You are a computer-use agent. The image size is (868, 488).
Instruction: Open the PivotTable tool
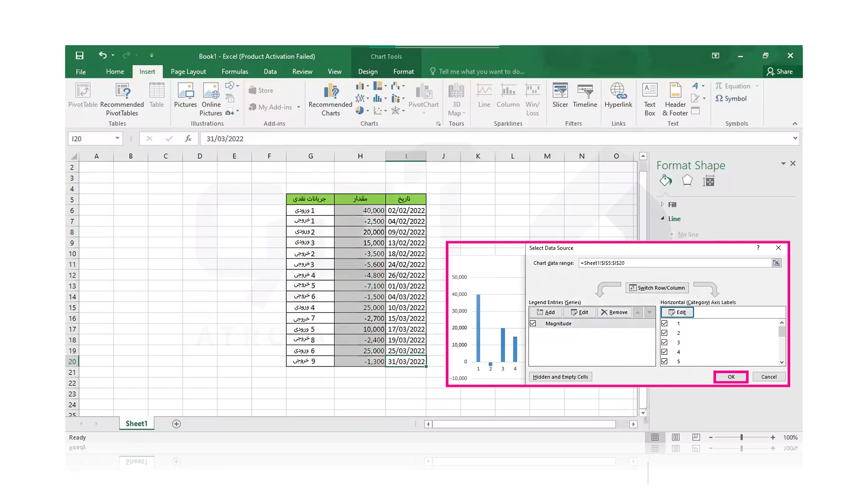[83, 96]
